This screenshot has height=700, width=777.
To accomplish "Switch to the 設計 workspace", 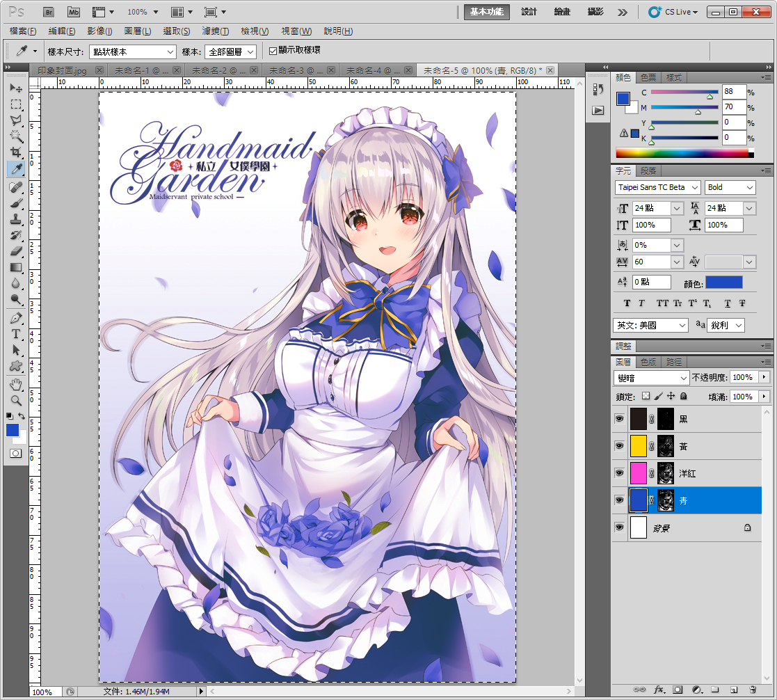I will click(529, 13).
